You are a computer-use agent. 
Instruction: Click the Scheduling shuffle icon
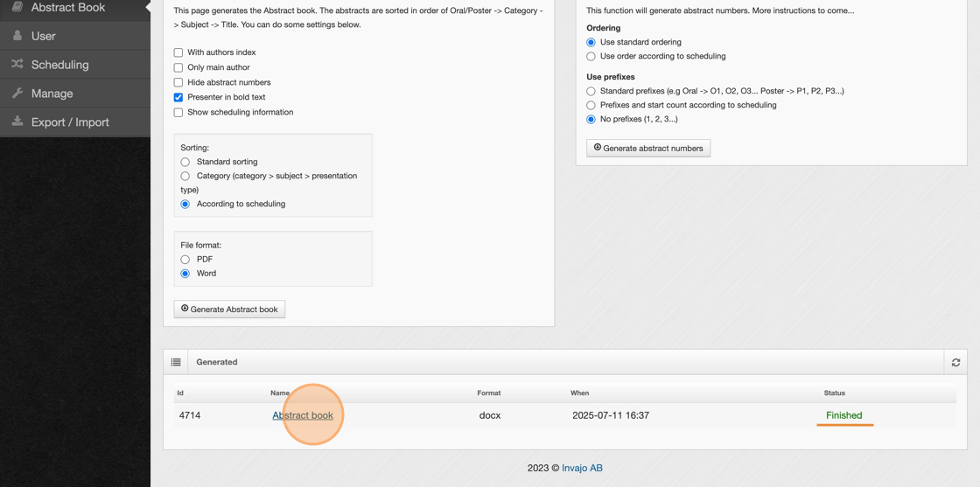pyautogui.click(x=17, y=65)
